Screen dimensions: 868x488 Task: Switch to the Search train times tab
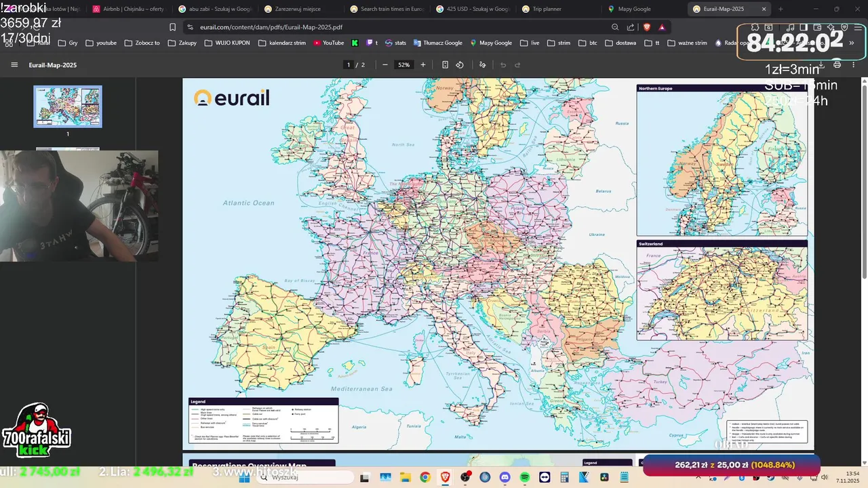point(386,9)
